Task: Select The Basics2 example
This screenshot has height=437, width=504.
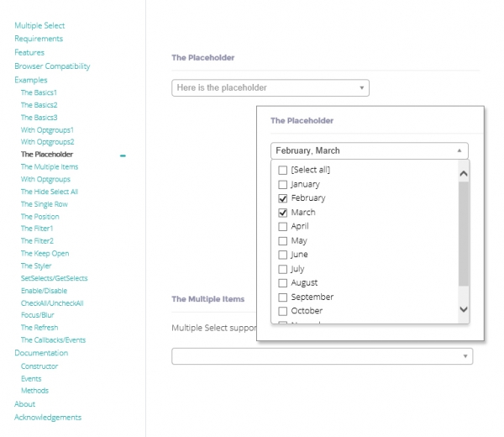Action: [x=39, y=105]
